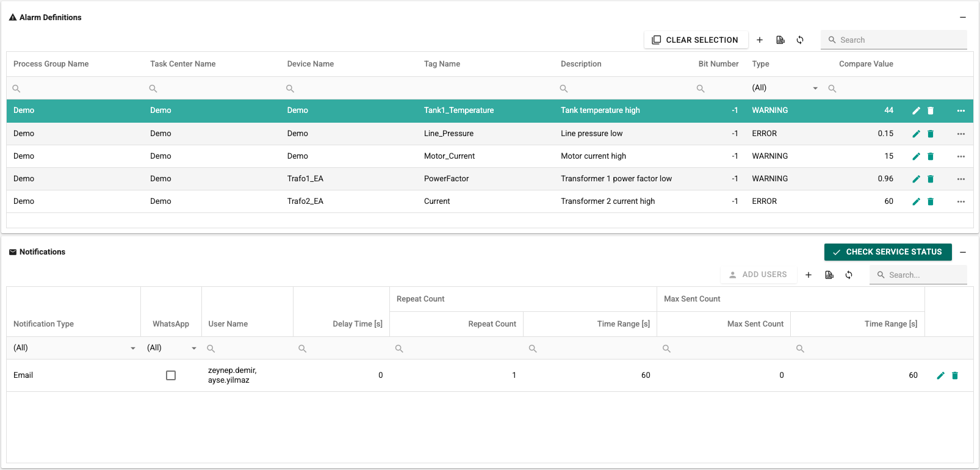Add a new alarm definition
980x470 pixels.
click(760, 40)
